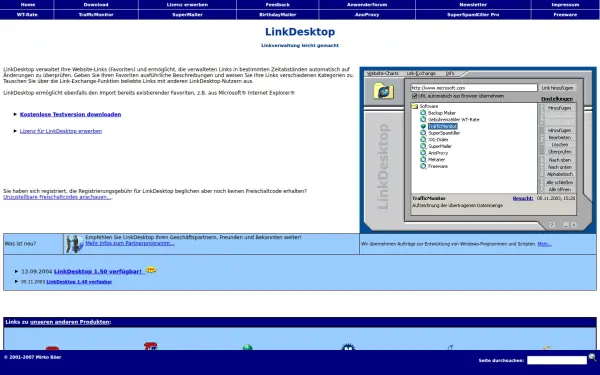Click the link icon beside AnoProxy in the tree

423,153
